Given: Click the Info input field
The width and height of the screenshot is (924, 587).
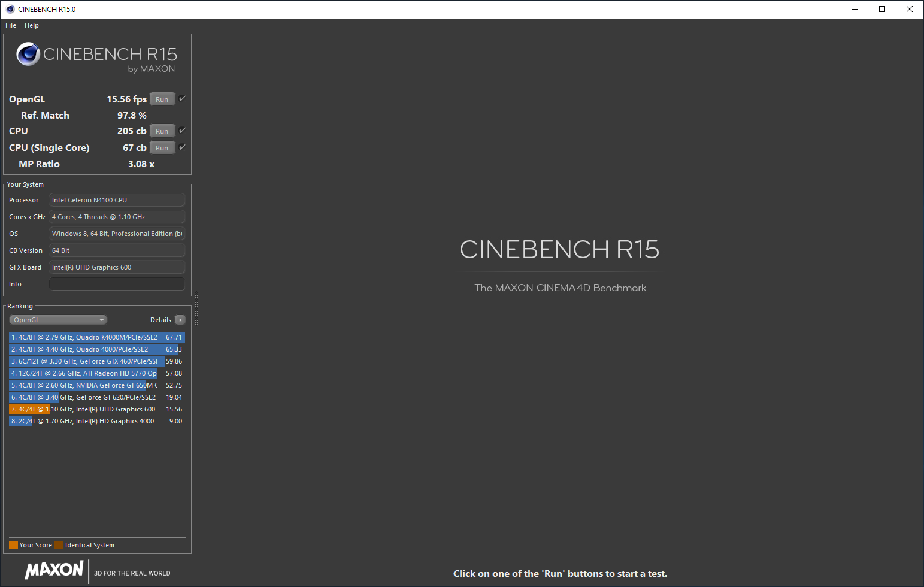Looking at the screenshot, I should click(117, 284).
